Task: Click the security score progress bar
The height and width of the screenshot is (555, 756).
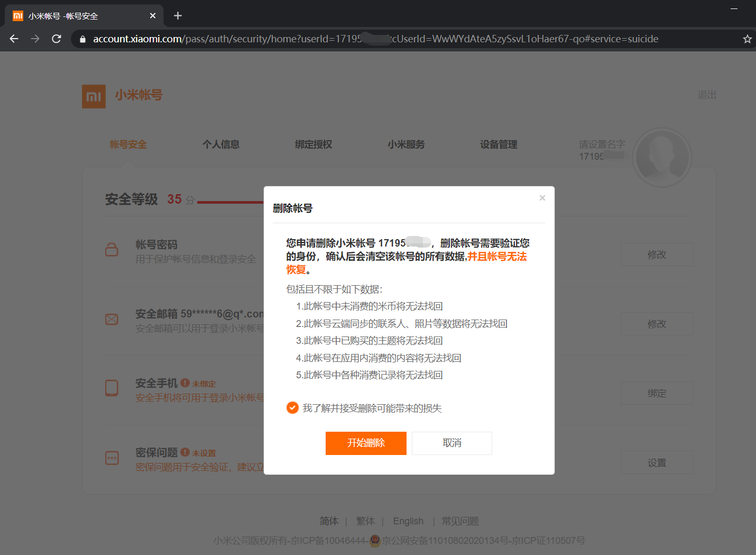Action: [231, 203]
